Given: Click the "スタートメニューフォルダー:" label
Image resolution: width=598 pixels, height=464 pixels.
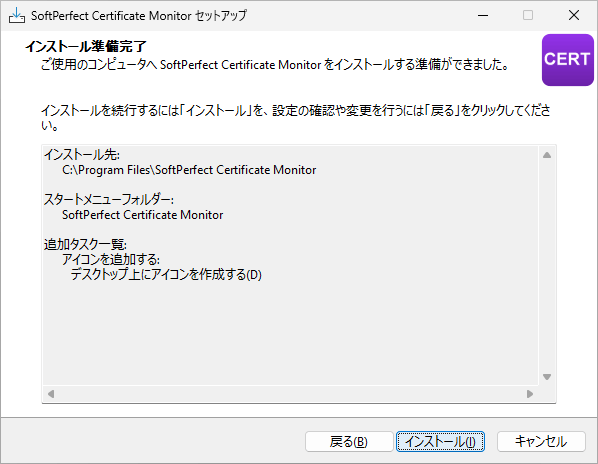Looking at the screenshot, I should coord(109,200).
